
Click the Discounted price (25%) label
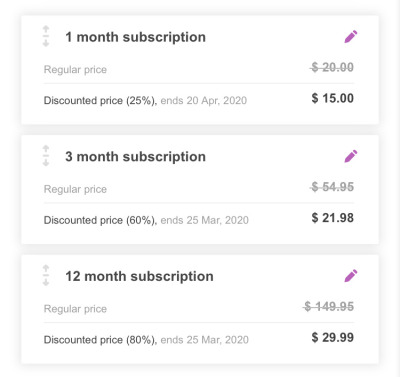point(100,101)
